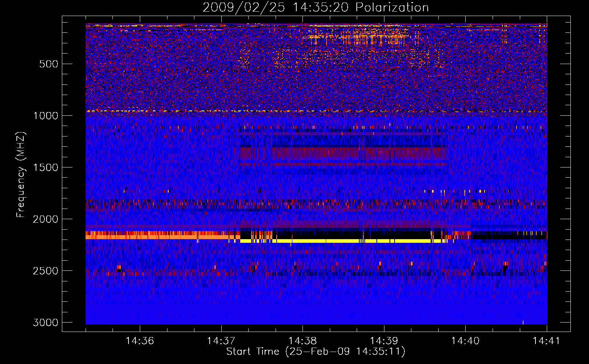Click the 2500 frequency tick label
The width and height of the screenshot is (589, 364).
(x=46, y=271)
